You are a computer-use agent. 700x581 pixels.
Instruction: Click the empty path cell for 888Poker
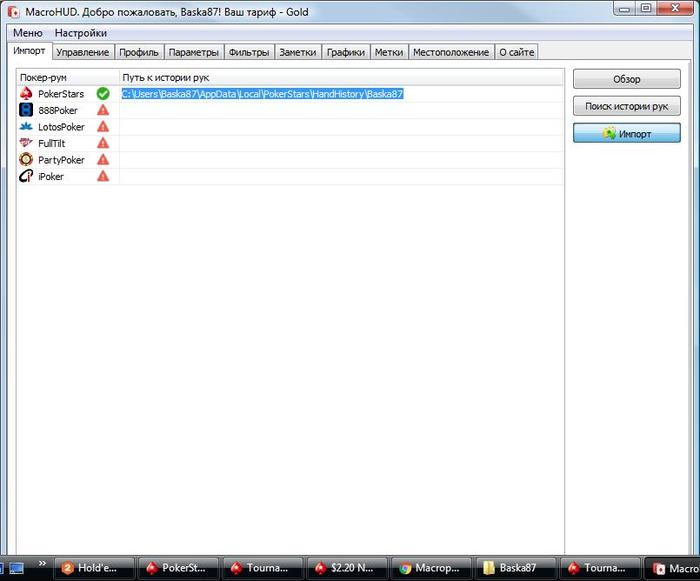pyautogui.click(x=341, y=110)
